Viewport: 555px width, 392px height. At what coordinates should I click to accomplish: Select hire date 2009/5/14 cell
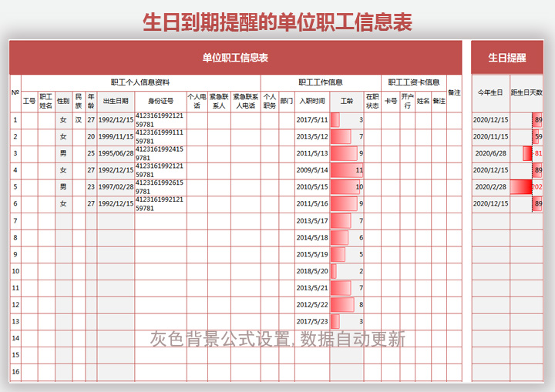312,170
